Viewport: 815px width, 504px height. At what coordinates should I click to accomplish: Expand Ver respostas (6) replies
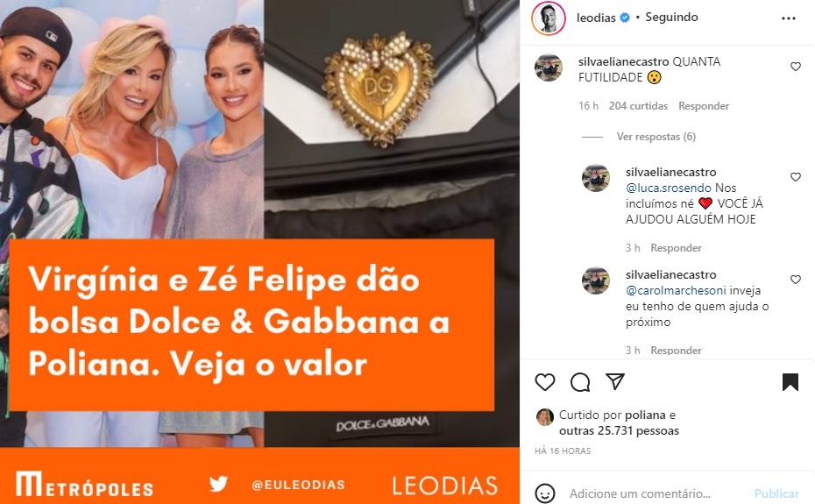point(656,137)
